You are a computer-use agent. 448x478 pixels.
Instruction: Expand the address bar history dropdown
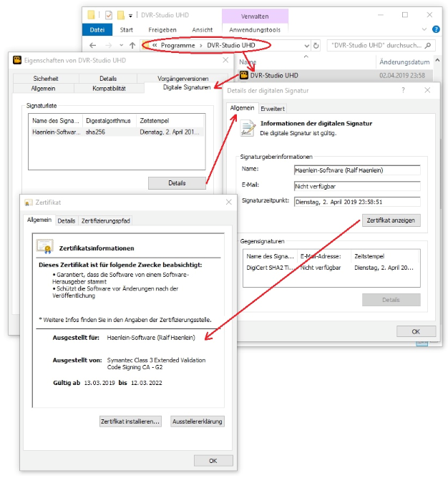[306, 45]
